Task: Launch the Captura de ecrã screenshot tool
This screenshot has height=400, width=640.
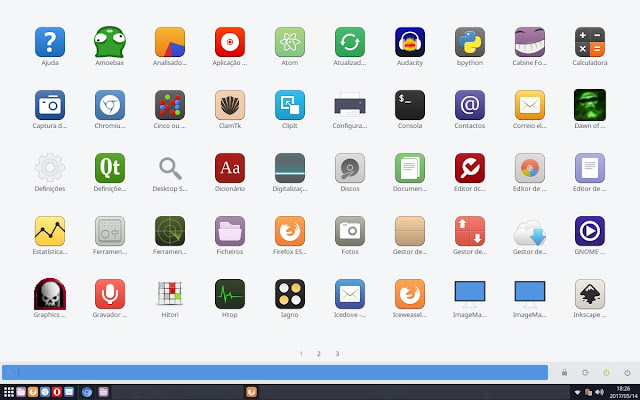Action: pos(50,105)
